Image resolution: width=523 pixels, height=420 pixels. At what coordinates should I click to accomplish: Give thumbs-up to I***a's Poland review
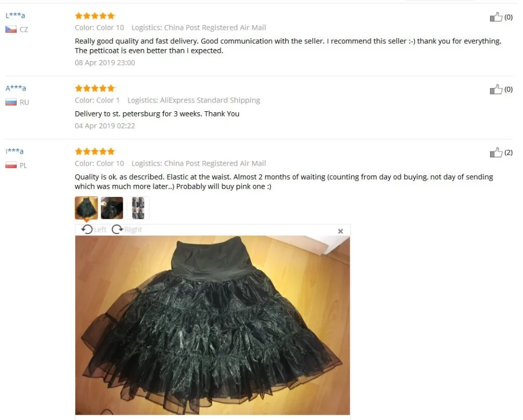[496, 153]
